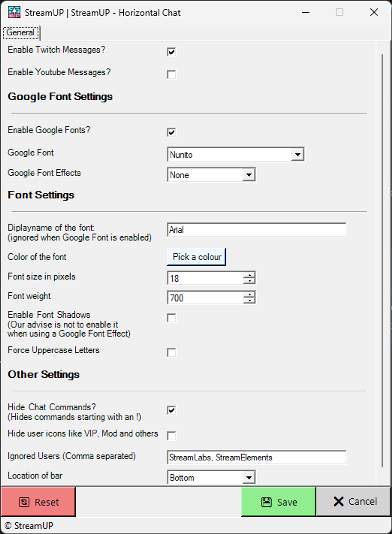This screenshot has width=392, height=534.
Task: Increase Font size in pixels with up arrow
Action: 249,275
